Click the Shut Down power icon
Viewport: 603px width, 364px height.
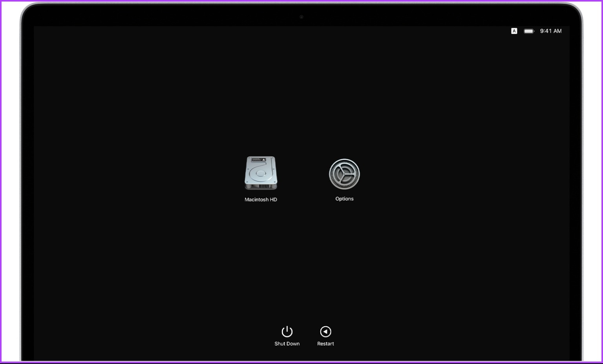[287, 331]
